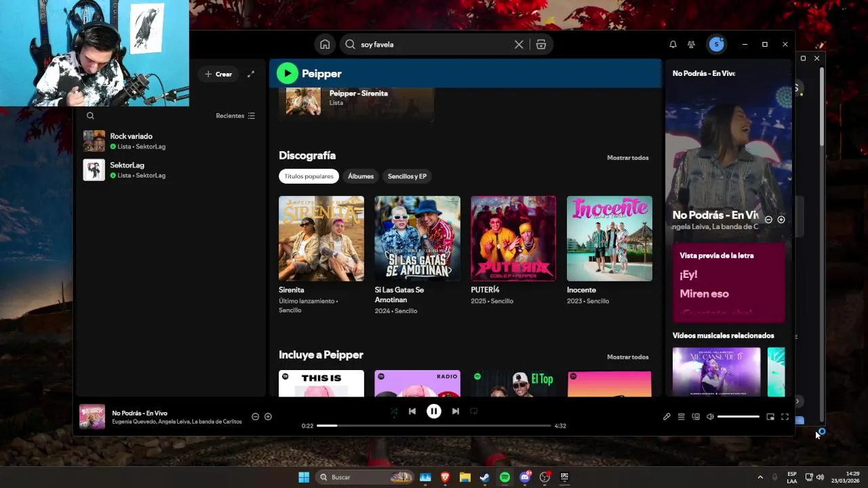Skip to the previous track
The height and width of the screenshot is (488, 868).
pyautogui.click(x=412, y=411)
